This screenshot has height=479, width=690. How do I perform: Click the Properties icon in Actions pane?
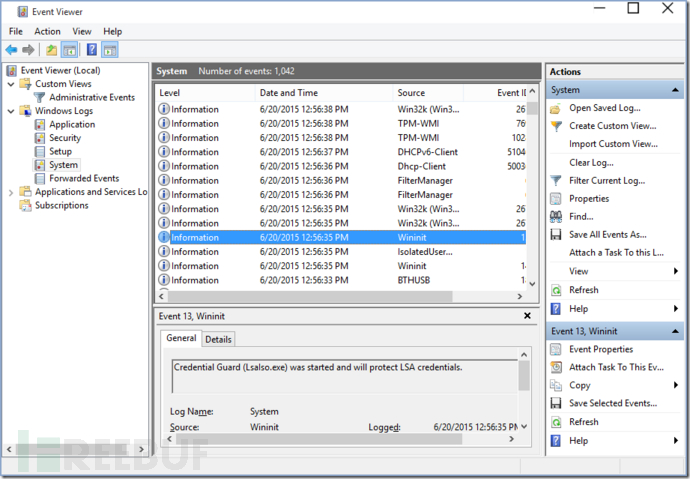point(556,199)
